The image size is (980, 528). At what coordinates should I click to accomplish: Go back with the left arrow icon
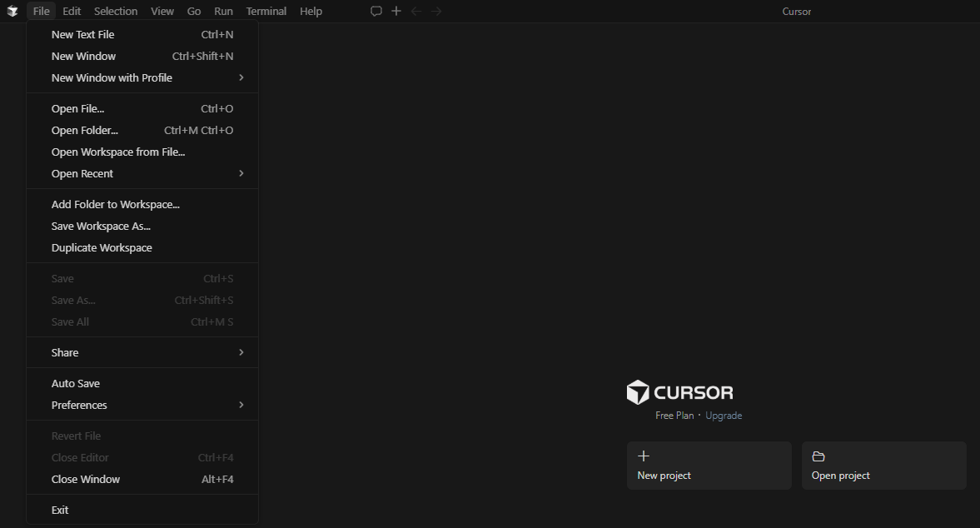coord(416,12)
